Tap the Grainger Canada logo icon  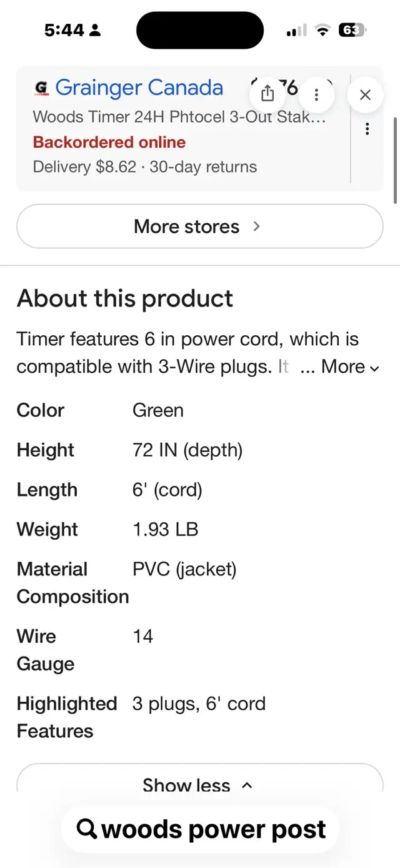41,89
